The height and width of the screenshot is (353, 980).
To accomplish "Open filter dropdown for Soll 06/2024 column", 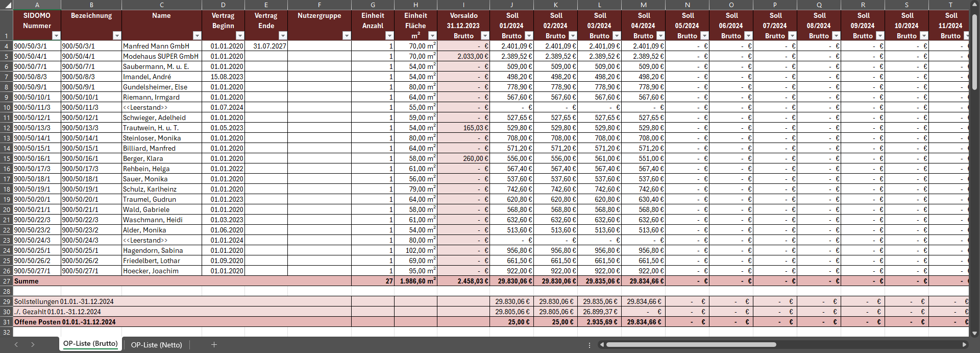I will click(748, 36).
